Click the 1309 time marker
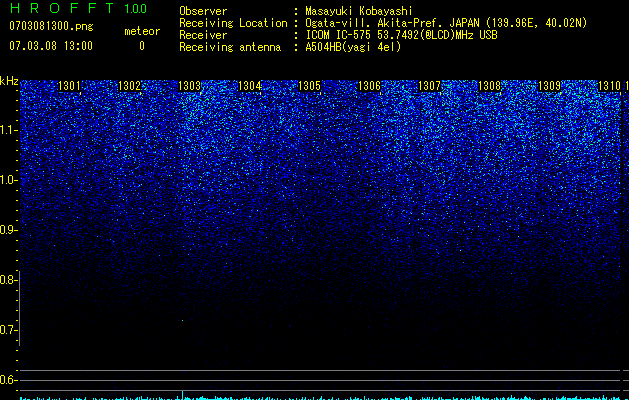The image size is (629, 400). pos(549,86)
